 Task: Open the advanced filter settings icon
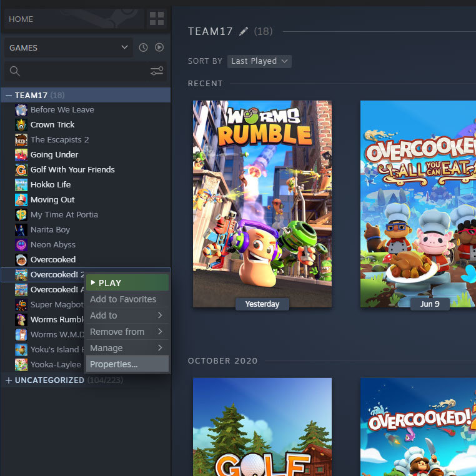click(157, 71)
